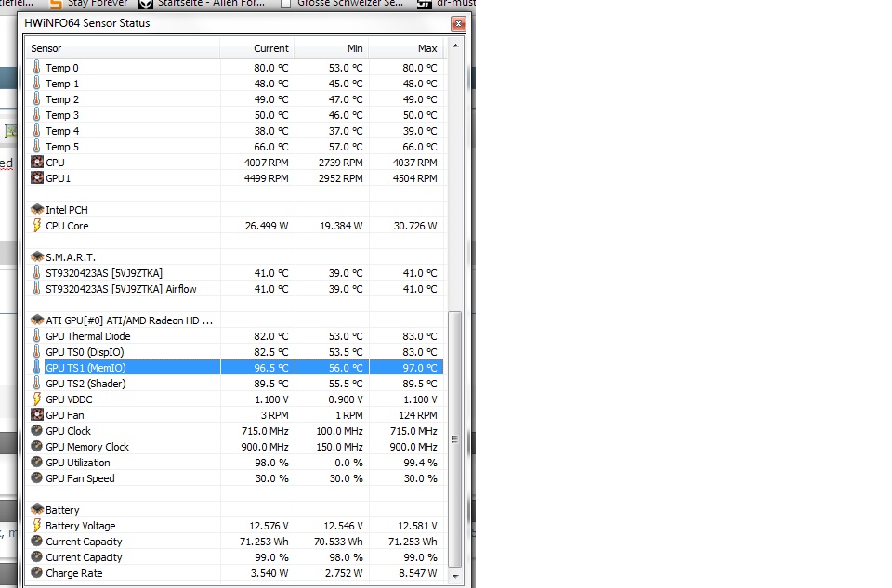Image resolution: width=892 pixels, height=588 pixels.
Task: Click the thermometer icon beside GPU Thermal Diode
Action: [36, 335]
